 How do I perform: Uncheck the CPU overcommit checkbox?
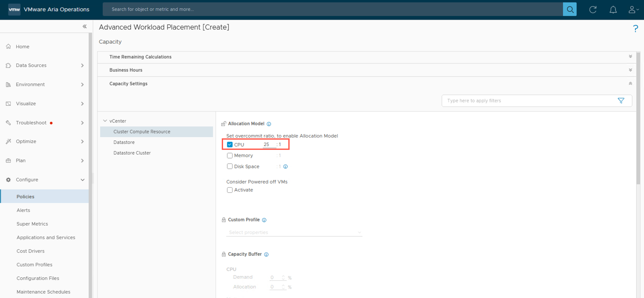point(229,145)
